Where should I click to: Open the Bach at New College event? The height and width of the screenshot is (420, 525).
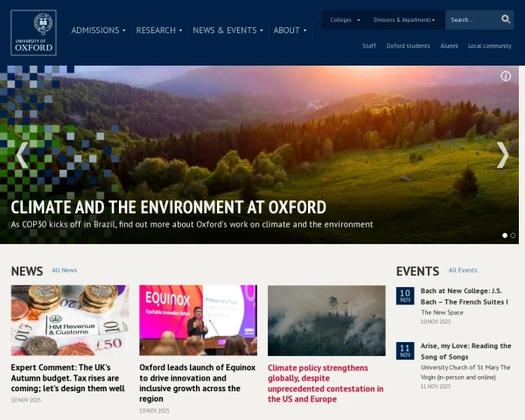(x=465, y=297)
